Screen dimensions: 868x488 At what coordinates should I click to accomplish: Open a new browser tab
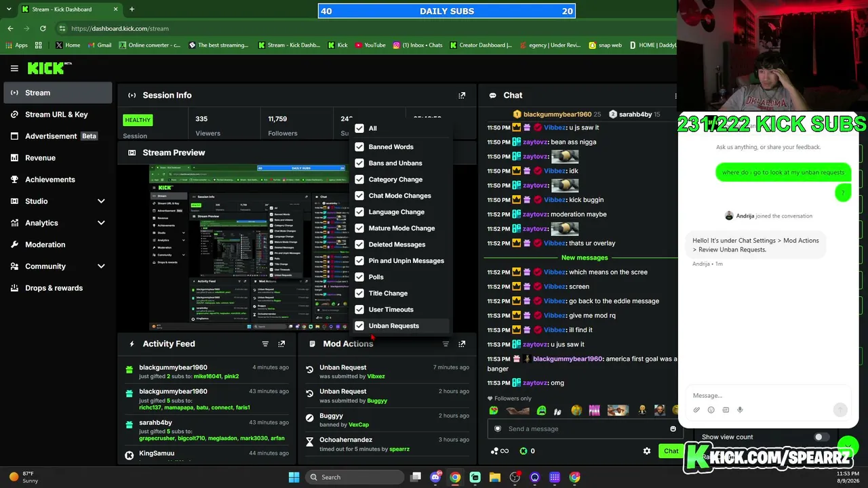point(132,9)
